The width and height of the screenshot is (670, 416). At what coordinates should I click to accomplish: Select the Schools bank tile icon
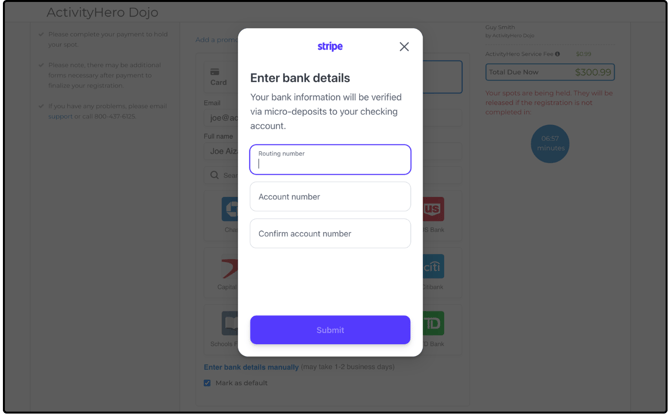click(x=230, y=323)
